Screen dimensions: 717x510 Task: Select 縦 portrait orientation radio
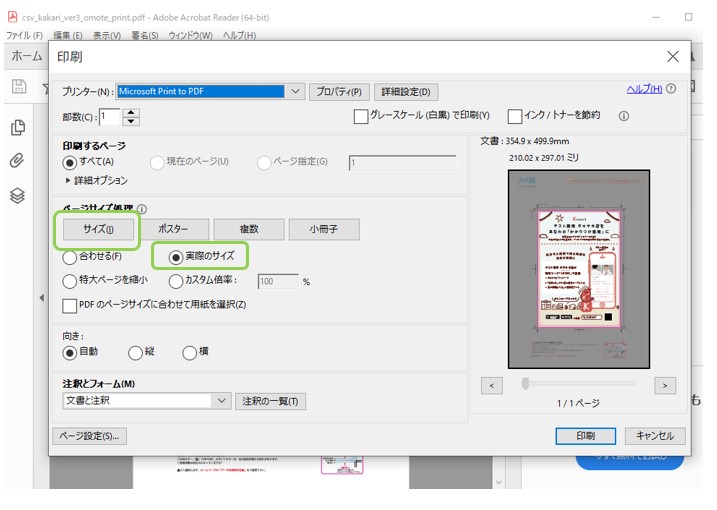tap(135, 353)
